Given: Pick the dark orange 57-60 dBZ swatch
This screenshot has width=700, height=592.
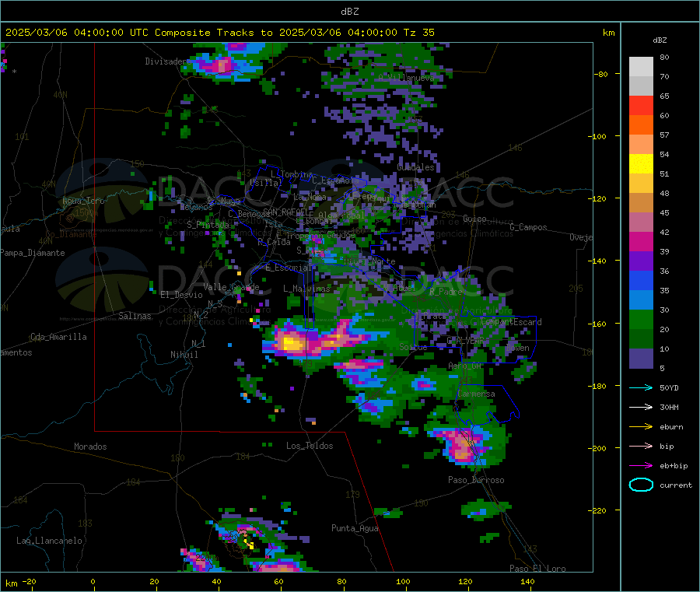Looking at the screenshot, I should (x=641, y=125).
